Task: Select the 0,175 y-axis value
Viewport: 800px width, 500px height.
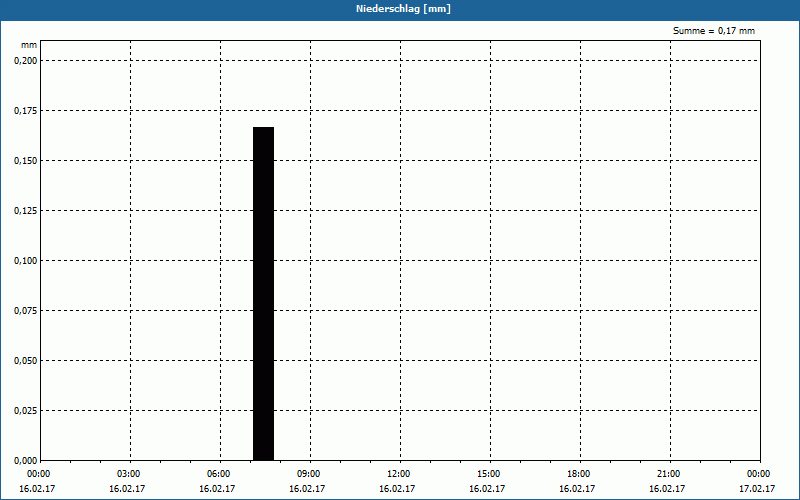Action: click(x=26, y=111)
